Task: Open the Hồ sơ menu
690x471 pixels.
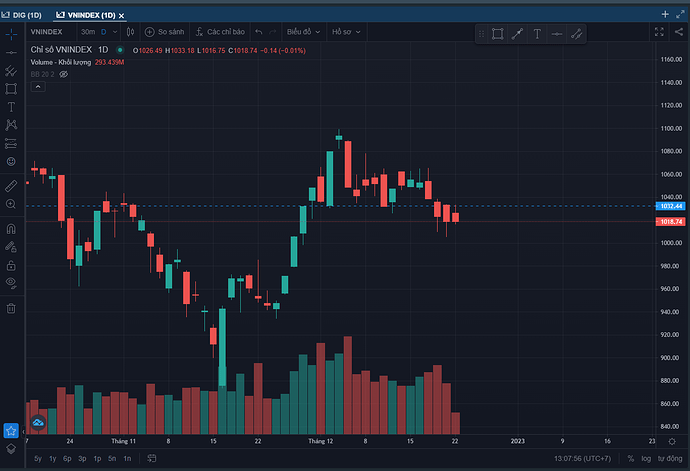Action: point(346,33)
